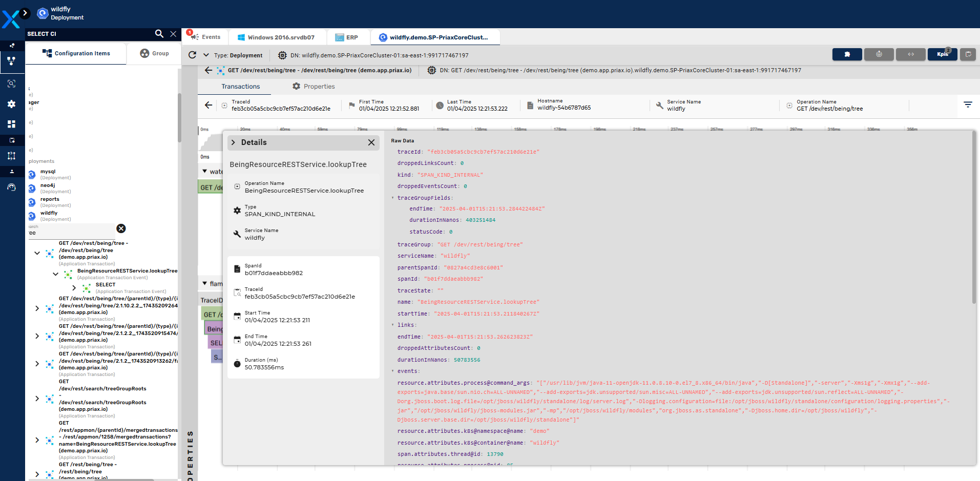Select the mysql deployment item
Image resolution: width=980 pixels, height=481 pixels.
pyautogui.click(x=48, y=172)
